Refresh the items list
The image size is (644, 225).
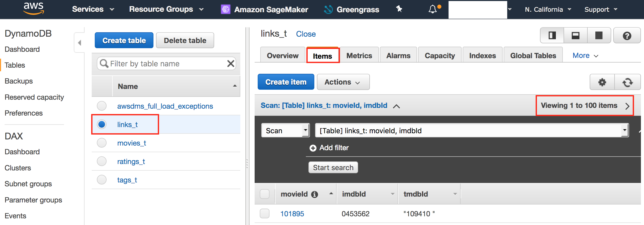(627, 82)
